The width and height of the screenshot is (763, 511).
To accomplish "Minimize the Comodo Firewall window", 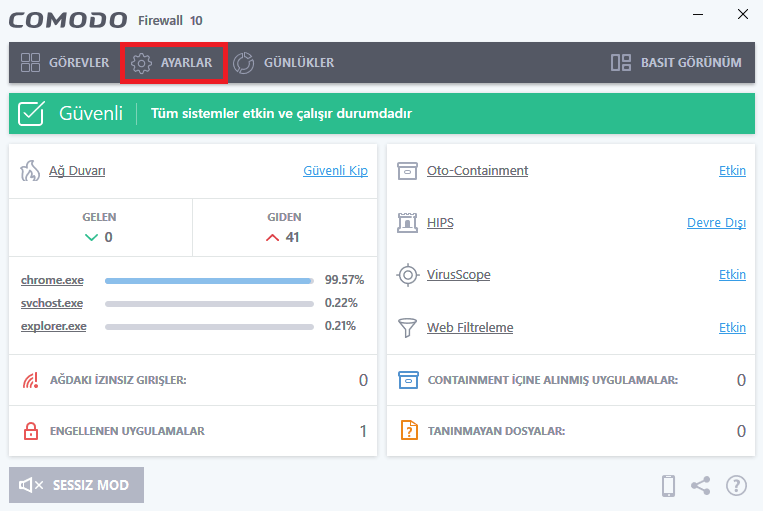I will tap(698, 15).
